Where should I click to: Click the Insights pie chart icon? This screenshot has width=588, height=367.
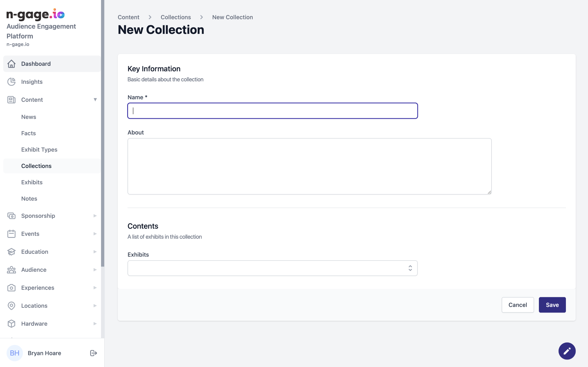11,82
